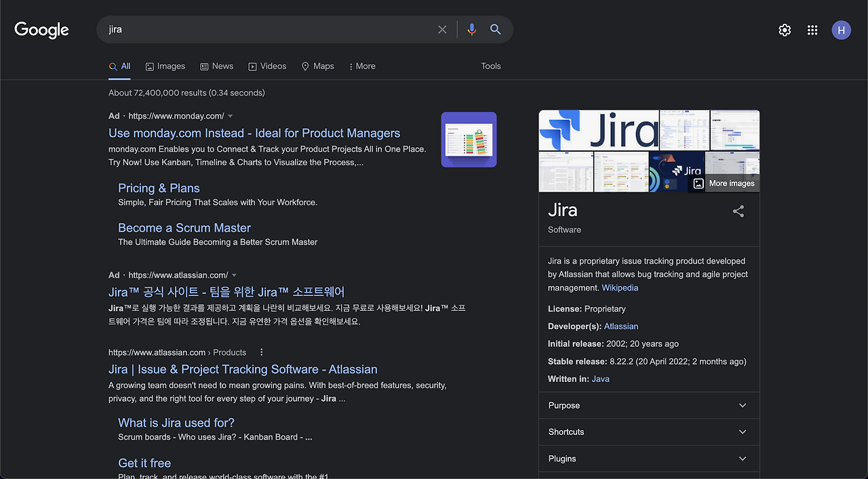This screenshot has width=868, height=479.
Task: Open the More search categories menu
Action: [x=362, y=66]
